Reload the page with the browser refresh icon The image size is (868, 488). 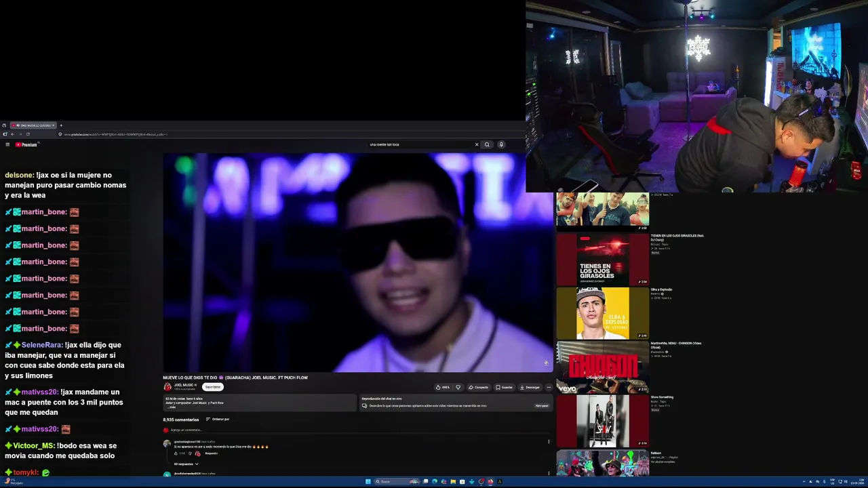coord(28,134)
